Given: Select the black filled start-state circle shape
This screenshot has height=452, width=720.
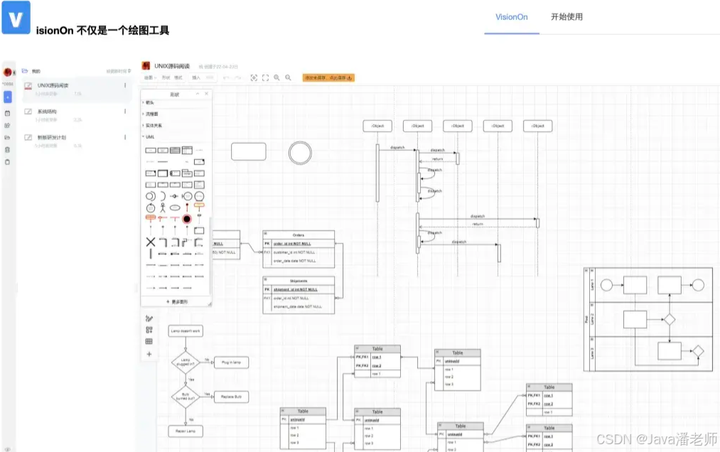Looking at the screenshot, I should tap(187, 219).
